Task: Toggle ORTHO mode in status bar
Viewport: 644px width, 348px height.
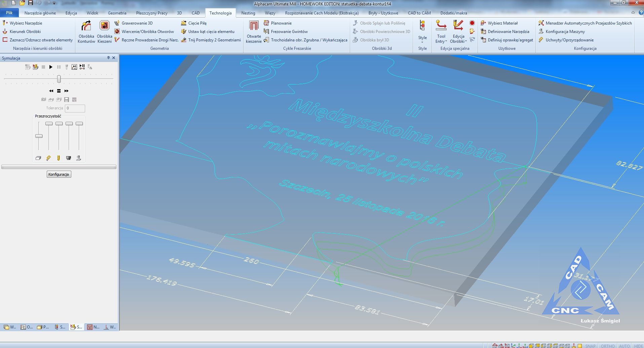Action: click(x=608, y=346)
